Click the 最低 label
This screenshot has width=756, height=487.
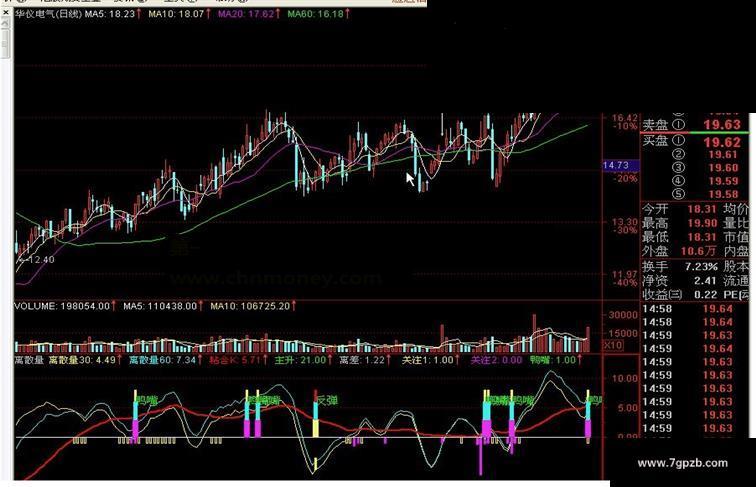tap(655, 237)
